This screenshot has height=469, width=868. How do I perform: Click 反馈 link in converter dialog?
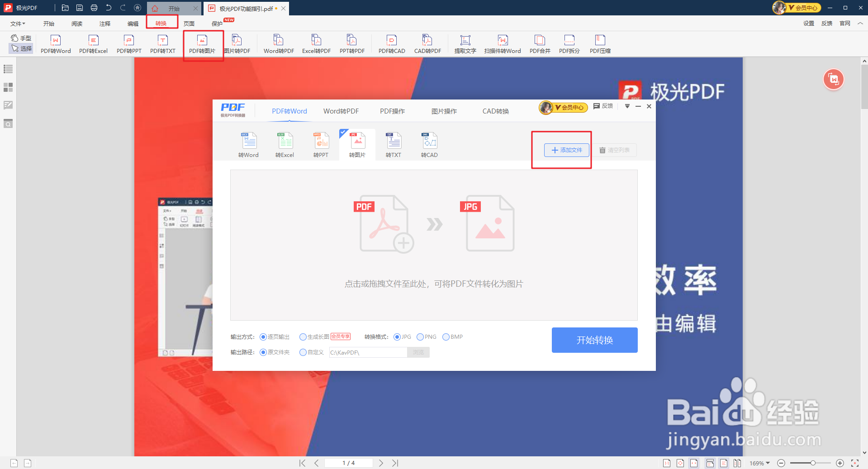point(603,106)
